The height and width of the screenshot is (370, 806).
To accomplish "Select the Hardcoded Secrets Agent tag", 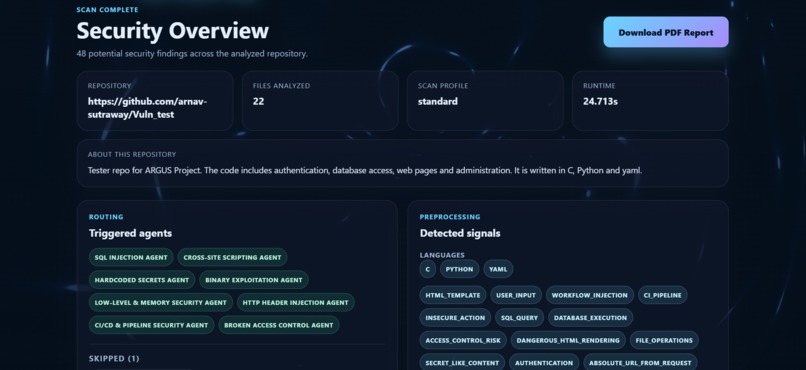I will (142, 280).
